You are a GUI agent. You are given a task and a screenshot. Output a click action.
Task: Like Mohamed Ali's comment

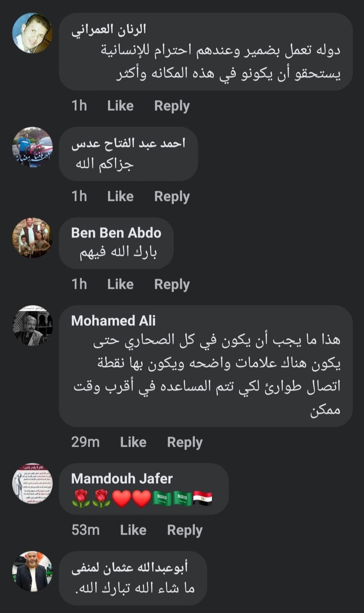133,442
